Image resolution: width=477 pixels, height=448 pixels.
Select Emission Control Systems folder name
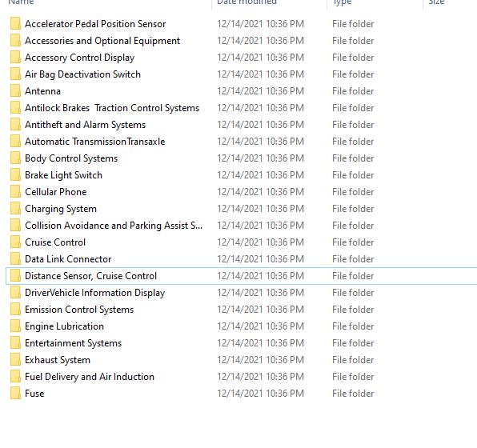[79, 310]
